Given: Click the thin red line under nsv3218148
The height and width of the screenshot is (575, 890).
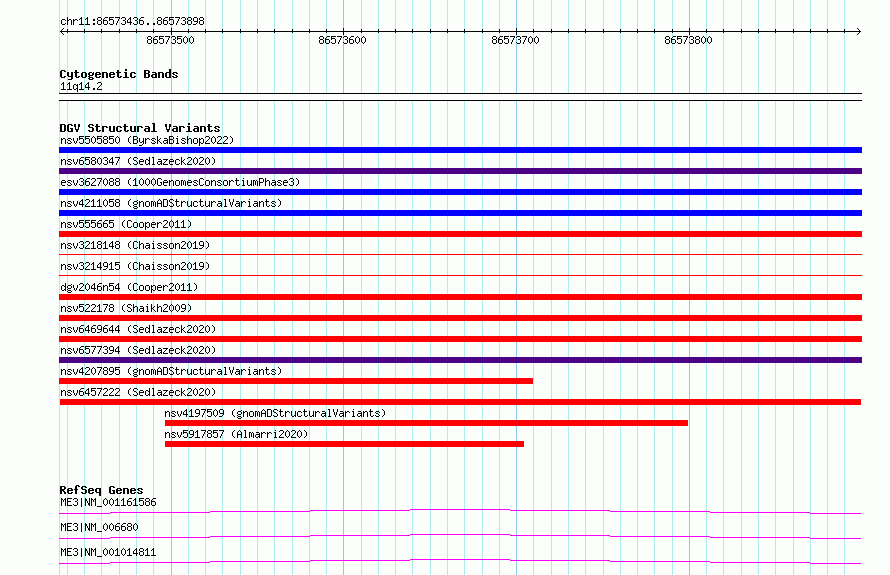Looking at the screenshot, I should (460, 254).
